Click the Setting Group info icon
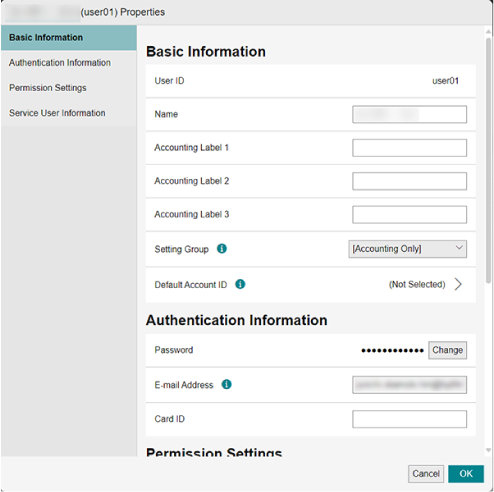 [222, 249]
